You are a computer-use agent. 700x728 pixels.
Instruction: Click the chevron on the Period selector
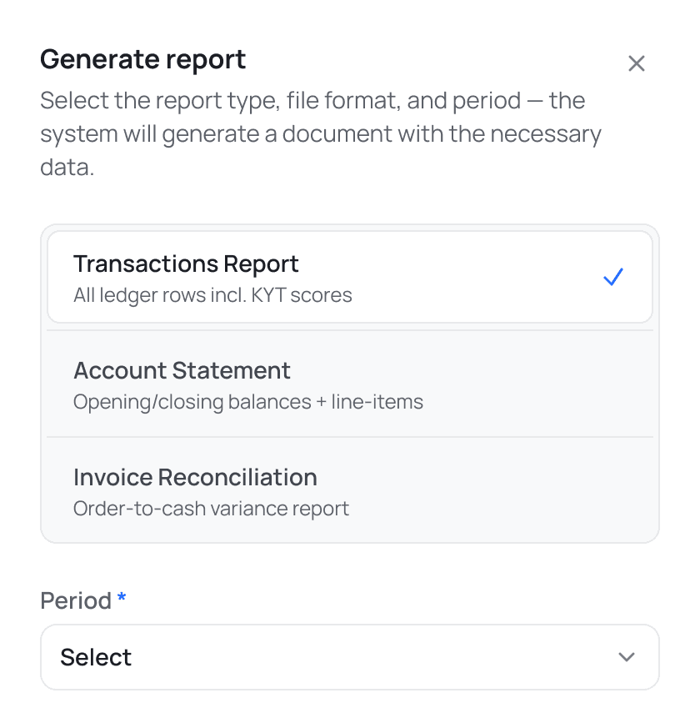[627, 657]
